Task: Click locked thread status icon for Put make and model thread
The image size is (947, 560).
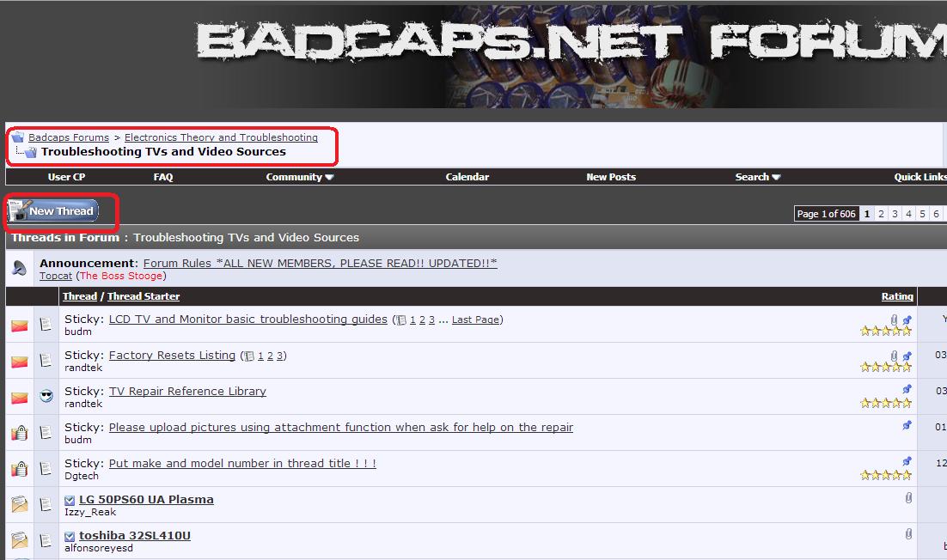Action: pyautogui.click(x=19, y=469)
